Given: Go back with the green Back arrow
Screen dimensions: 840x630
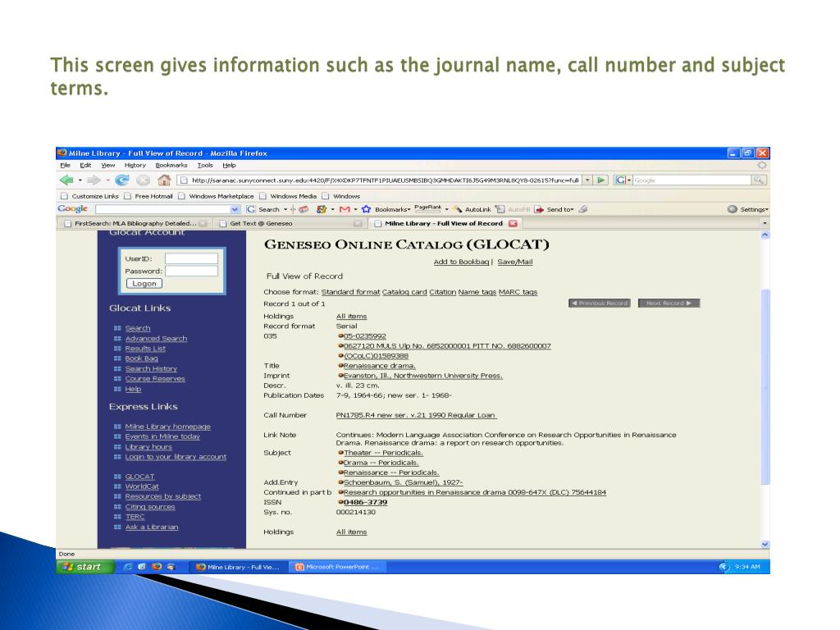Looking at the screenshot, I should point(66,180).
